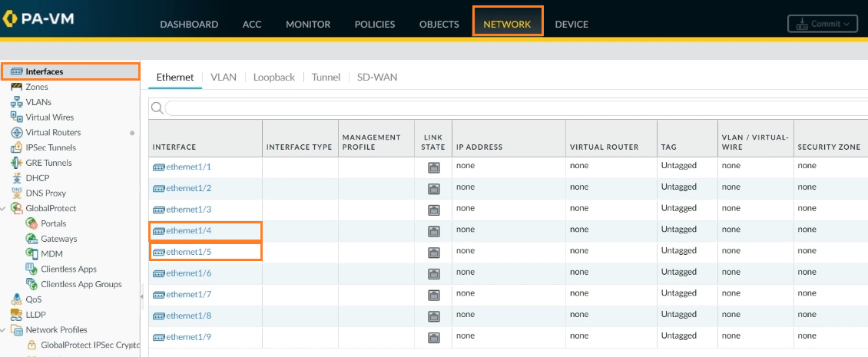Switch to the Loopback sub-tab
The width and height of the screenshot is (868, 357).
274,78
